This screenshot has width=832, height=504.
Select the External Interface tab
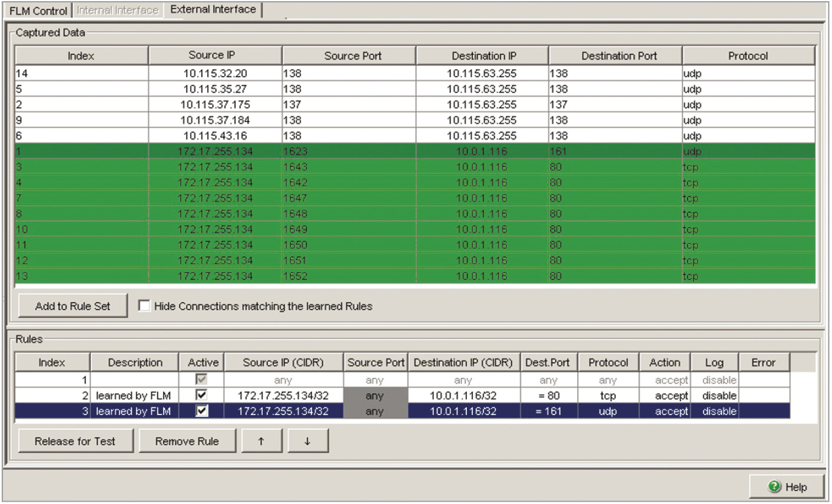click(213, 9)
